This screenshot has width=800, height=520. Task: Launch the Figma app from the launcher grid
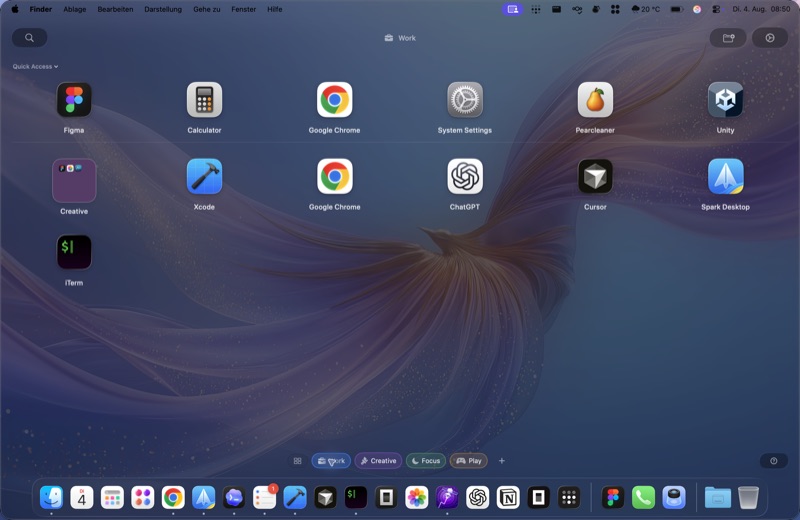pos(74,100)
